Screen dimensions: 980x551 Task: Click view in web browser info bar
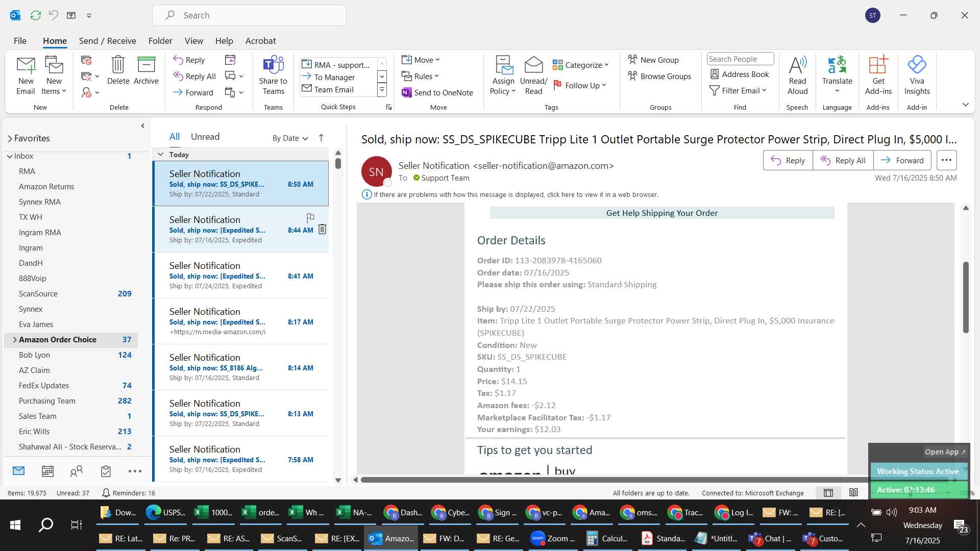[516, 194]
